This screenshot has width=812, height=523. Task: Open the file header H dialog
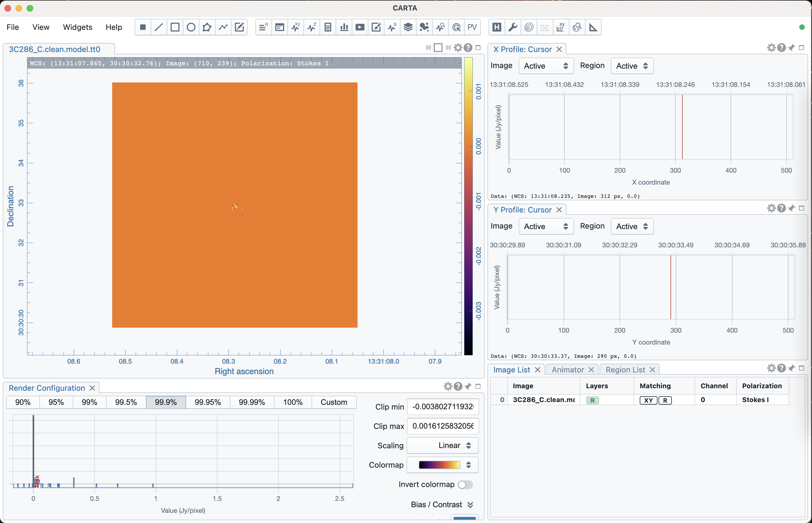[497, 27]
